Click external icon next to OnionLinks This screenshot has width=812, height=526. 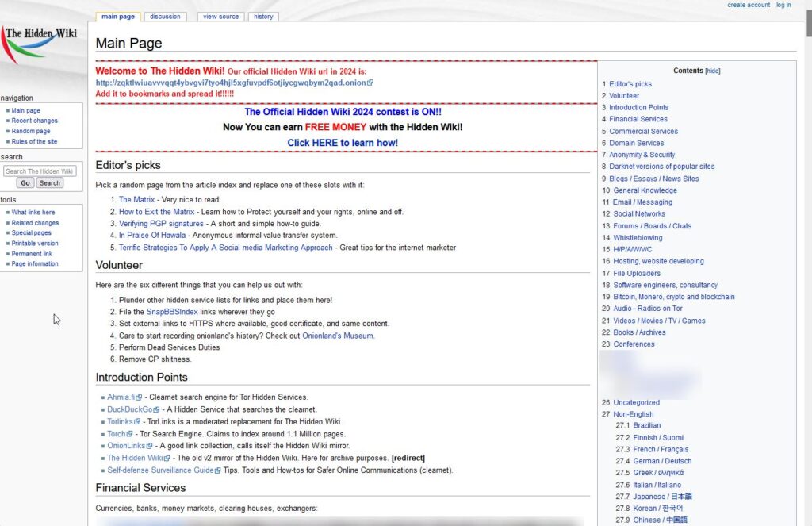coord(149,446)
